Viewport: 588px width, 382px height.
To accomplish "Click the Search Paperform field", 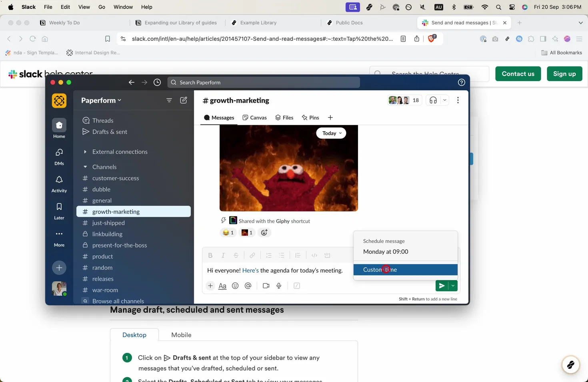I will tap(264, 82).
